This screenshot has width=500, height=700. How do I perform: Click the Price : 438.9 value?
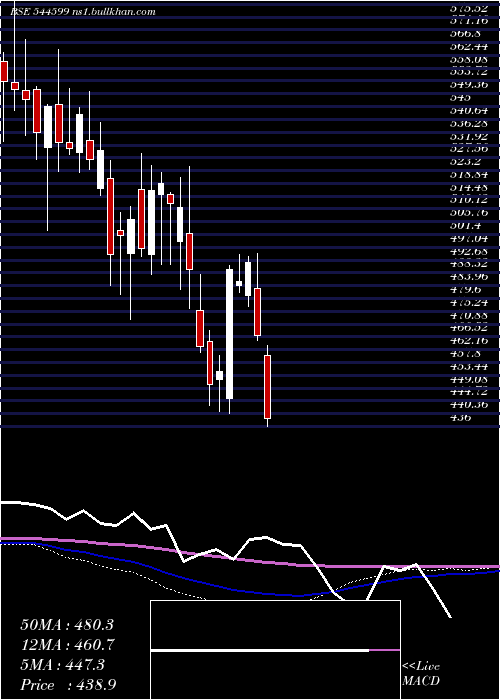pos(68,685)
